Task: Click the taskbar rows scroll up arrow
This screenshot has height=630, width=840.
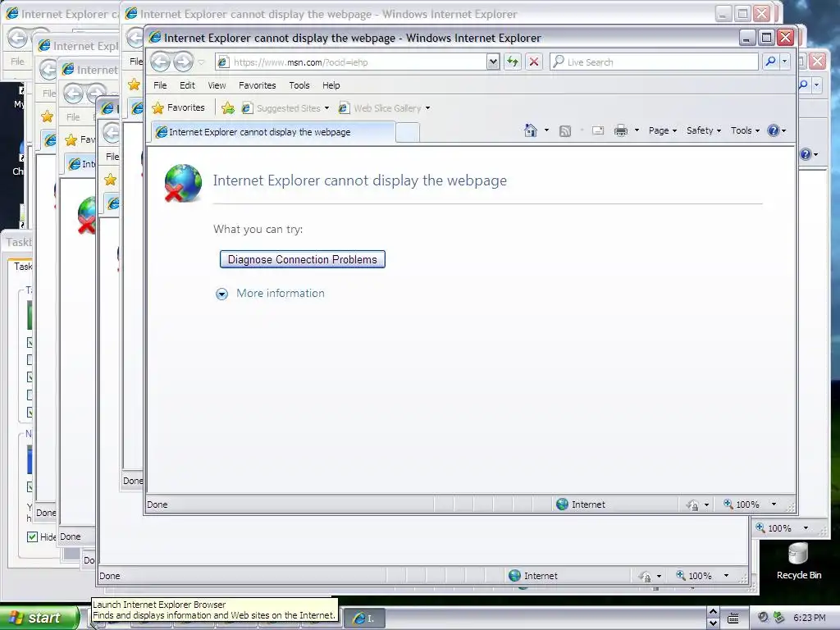Action: coord(713,612)
